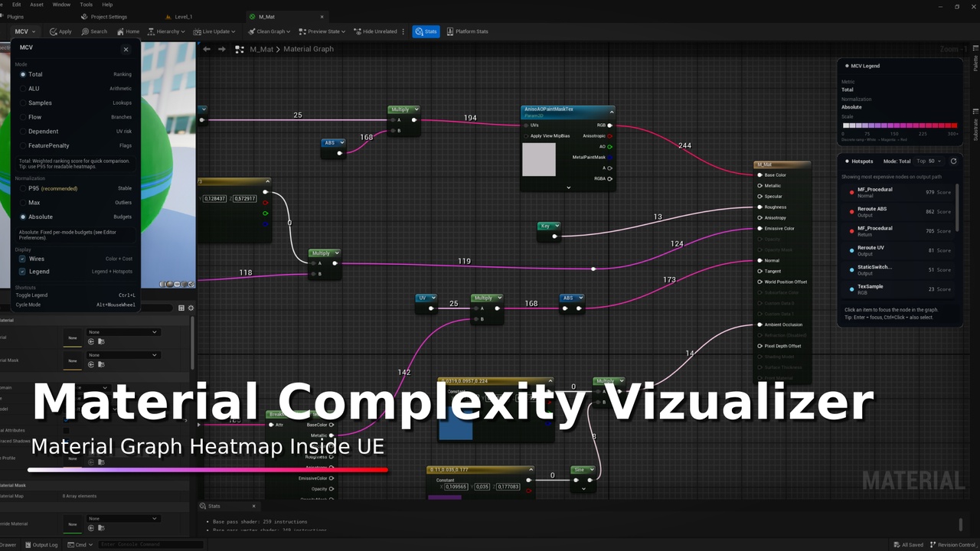The image size is (980, 551).
Task: Click the graph breadcrumb icon before M_Mat
Action: point(240,49)
